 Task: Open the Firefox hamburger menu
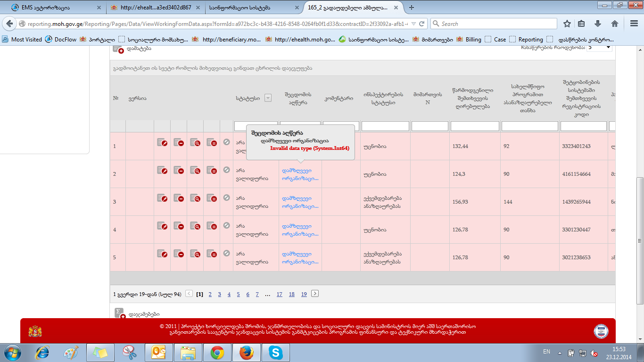click(x=632, y=24)
